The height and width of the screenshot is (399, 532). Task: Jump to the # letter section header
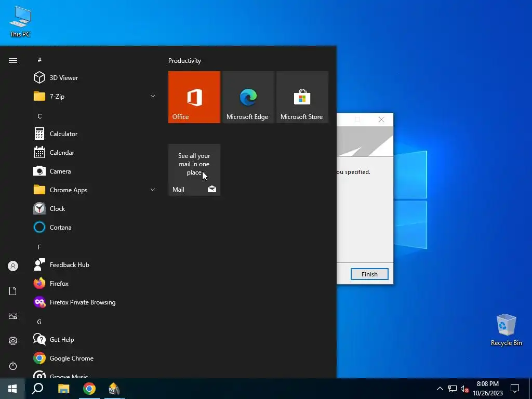(39, 60)
